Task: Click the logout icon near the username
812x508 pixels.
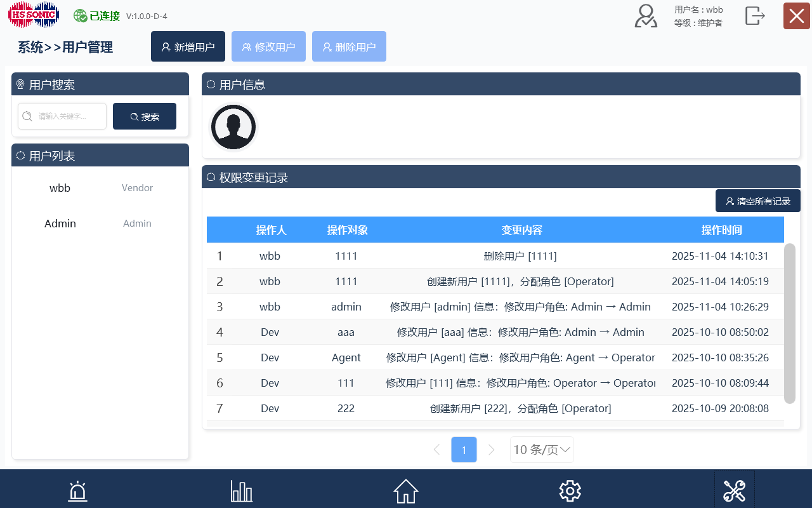Action: [x=755, y=17]
